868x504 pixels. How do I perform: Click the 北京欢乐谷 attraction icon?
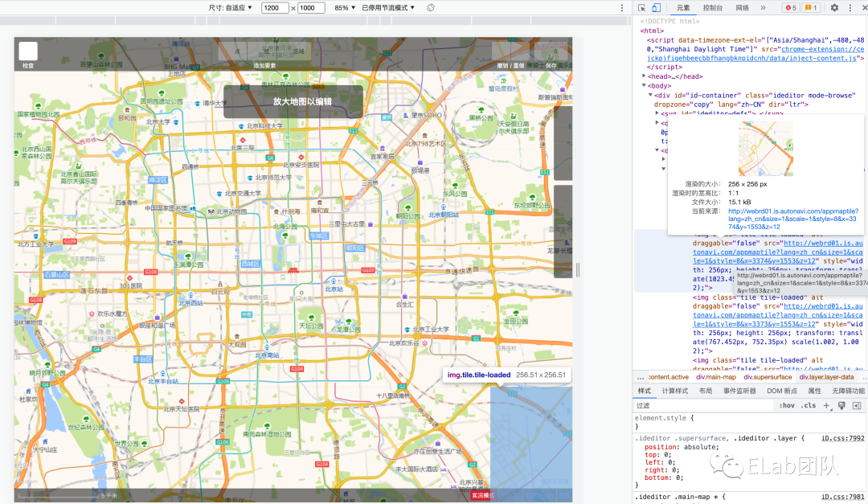(424, 343)
